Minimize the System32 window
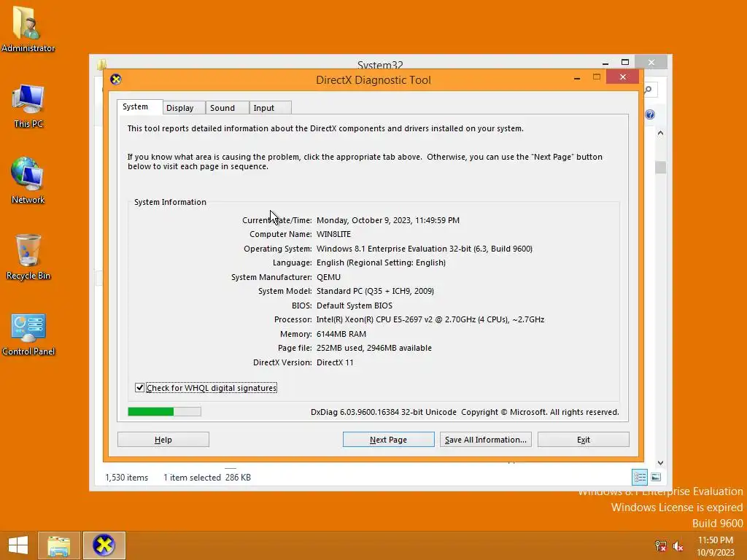The width and height of the screenshot is (747, 560). point(605,63)
